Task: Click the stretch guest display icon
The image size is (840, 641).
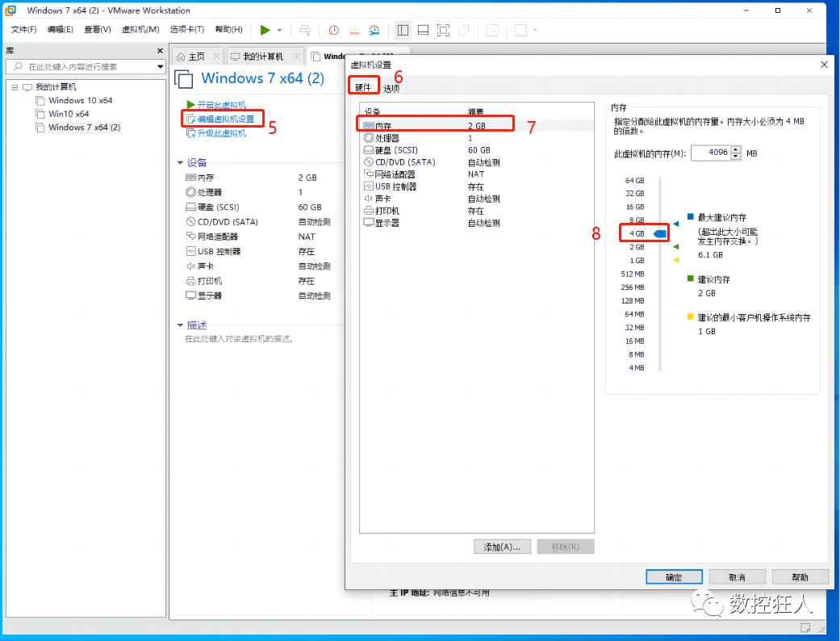Action: [x=520, y=30]
